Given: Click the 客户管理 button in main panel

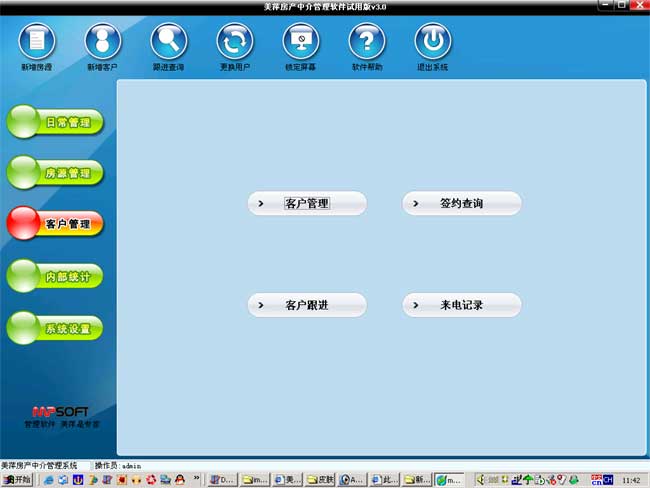Looking at the screenshot, I should 307,204.
